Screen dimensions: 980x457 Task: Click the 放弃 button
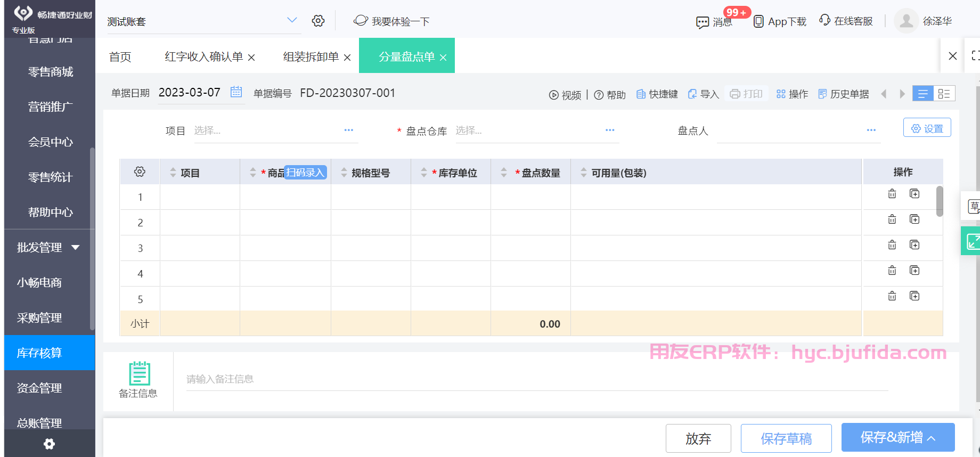[698, 438]
